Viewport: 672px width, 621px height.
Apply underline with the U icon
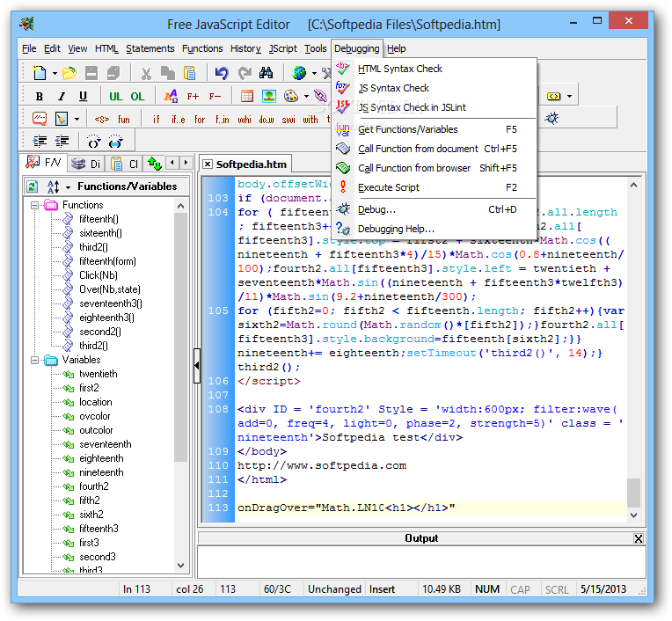(x=84, y=96)
